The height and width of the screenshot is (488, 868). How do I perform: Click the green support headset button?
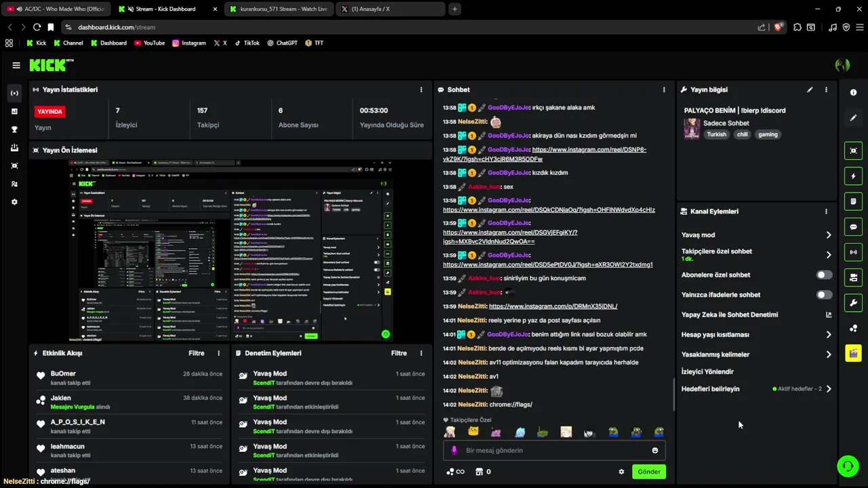(x=848, y=466)
